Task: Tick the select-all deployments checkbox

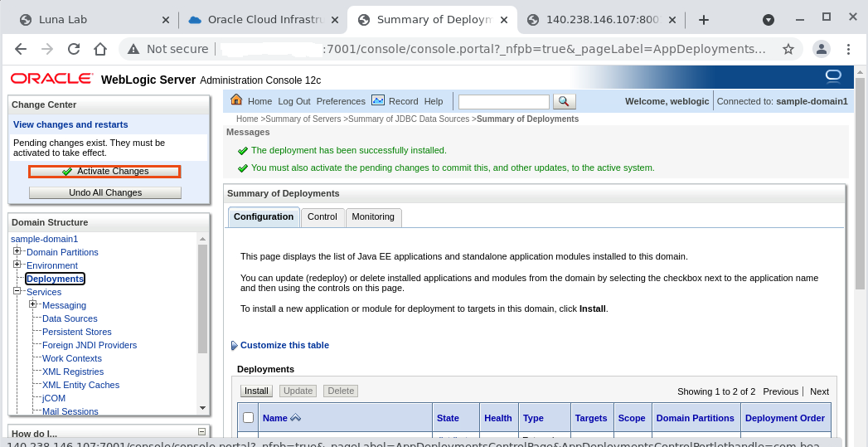Action: click(249, 418)
